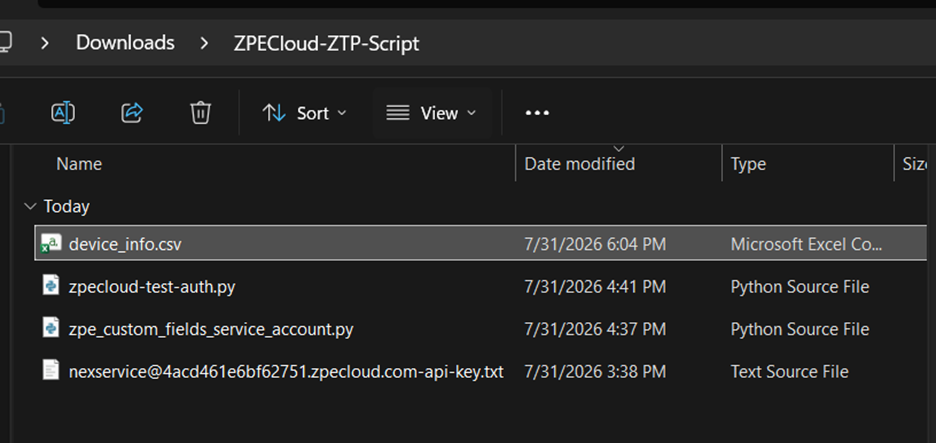
Task: Collapse the Today group chevron
Action: pyautogui.click(x=29, y=207)
